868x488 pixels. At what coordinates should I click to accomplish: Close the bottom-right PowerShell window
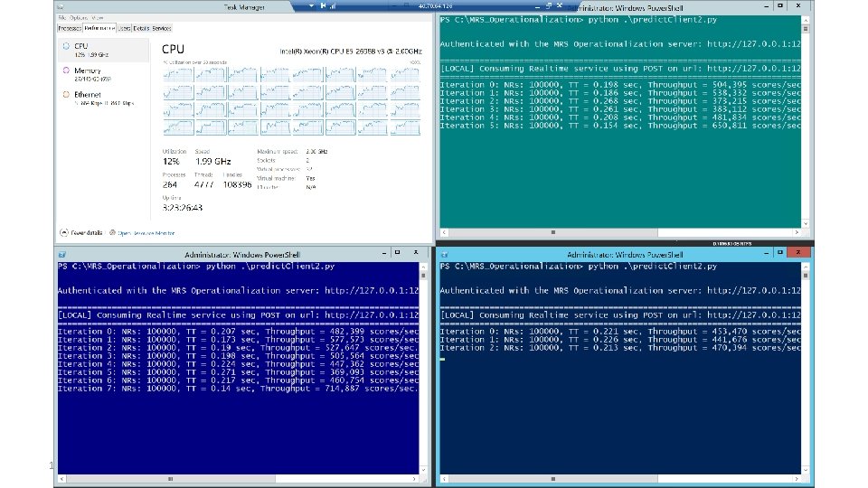coord(798,252)
